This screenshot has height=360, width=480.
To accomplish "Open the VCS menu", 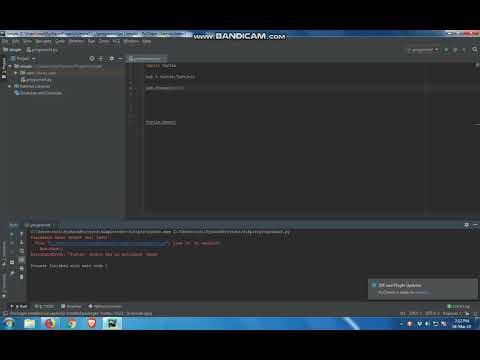I will click(116, 41).
